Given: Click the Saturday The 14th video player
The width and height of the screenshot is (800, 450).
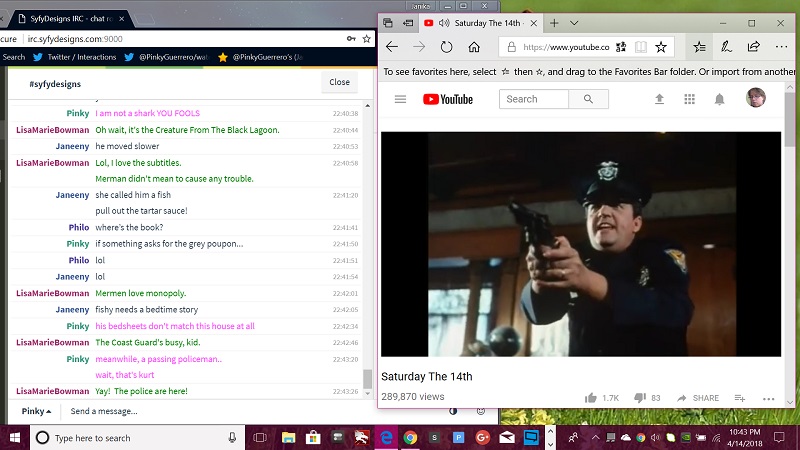Looking at the screenshot, I should (x=581, y=244).
